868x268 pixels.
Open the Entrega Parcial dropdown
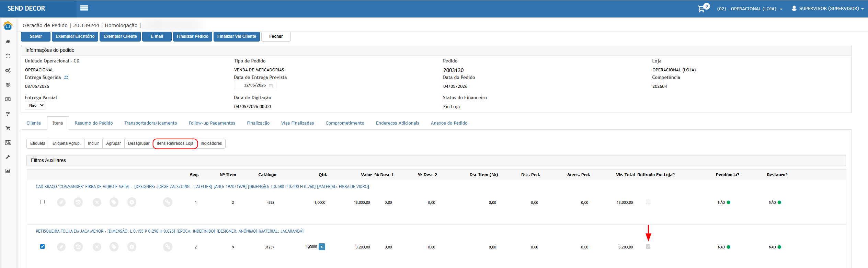pyautogui.click(x=35, y=105)
